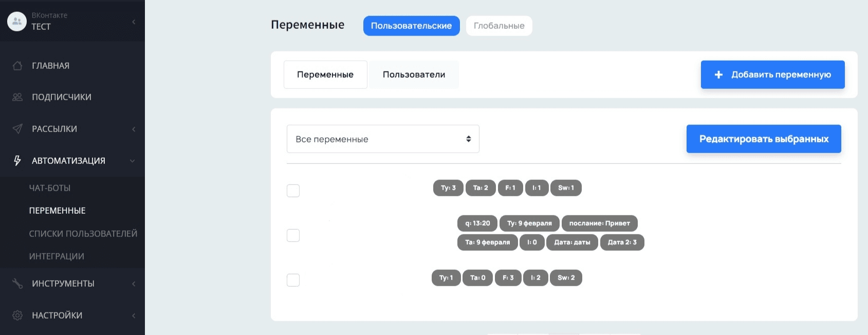
Task: Click the q: 13:20 variable tag
Action: (x=477, y=224)
